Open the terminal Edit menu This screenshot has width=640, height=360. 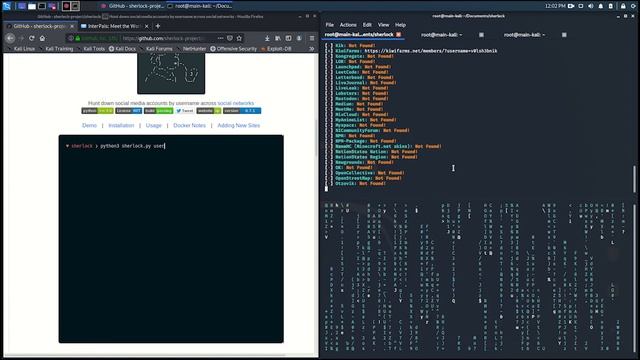367,25
